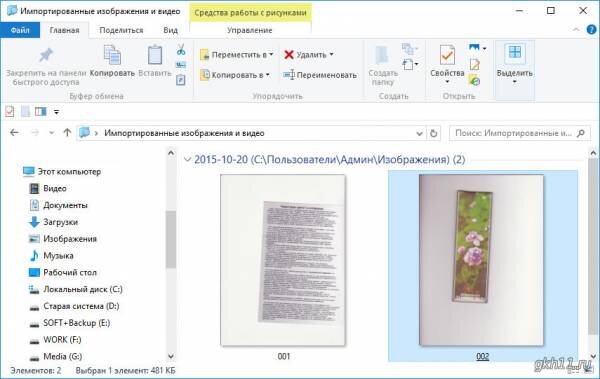Open Изображения in the navigation pane
The width and height of the screenshot is (600, 379).
(x=63, y=239)
